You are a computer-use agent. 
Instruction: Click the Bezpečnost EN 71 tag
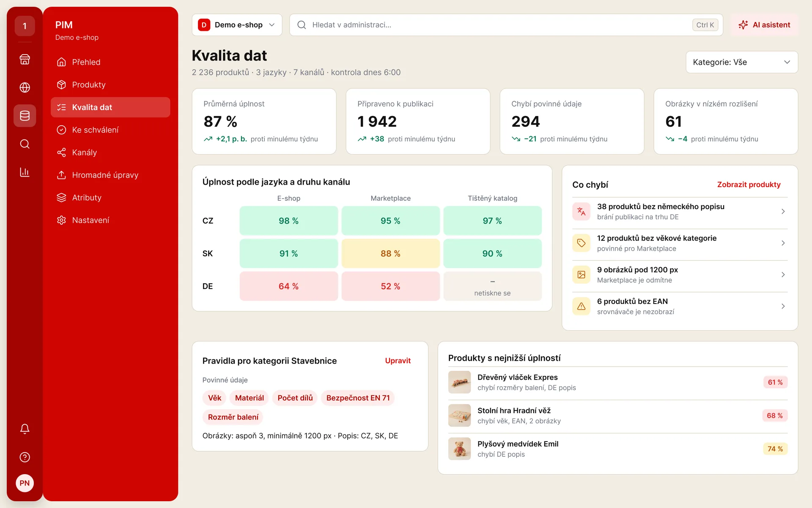click(358, 398)
